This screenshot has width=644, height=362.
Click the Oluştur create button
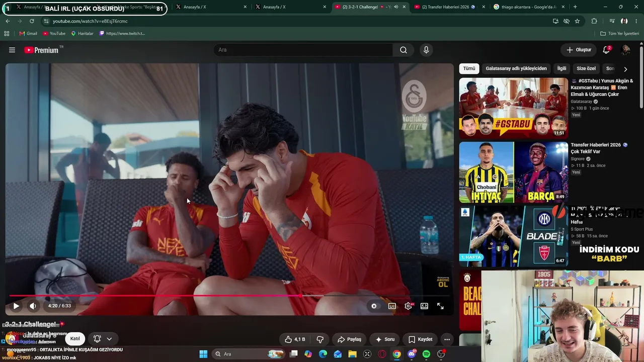click(579, 50)
